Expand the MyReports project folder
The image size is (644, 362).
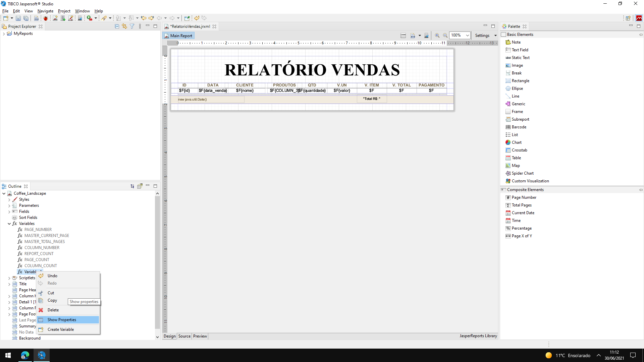point(4,34)
